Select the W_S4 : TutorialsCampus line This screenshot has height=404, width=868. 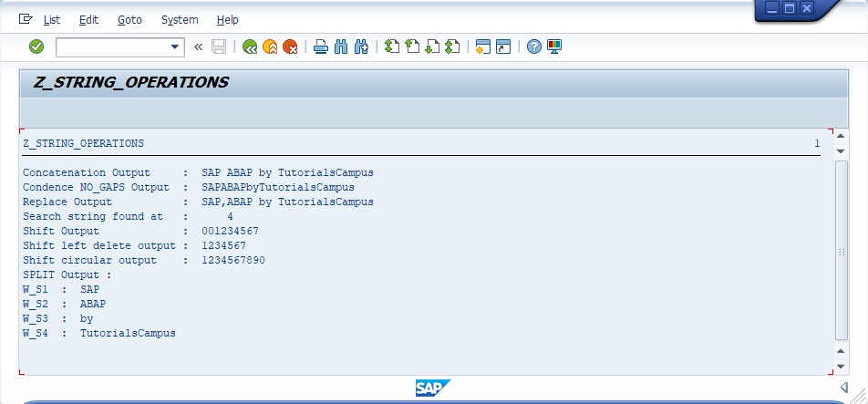[x=99, y=333]
